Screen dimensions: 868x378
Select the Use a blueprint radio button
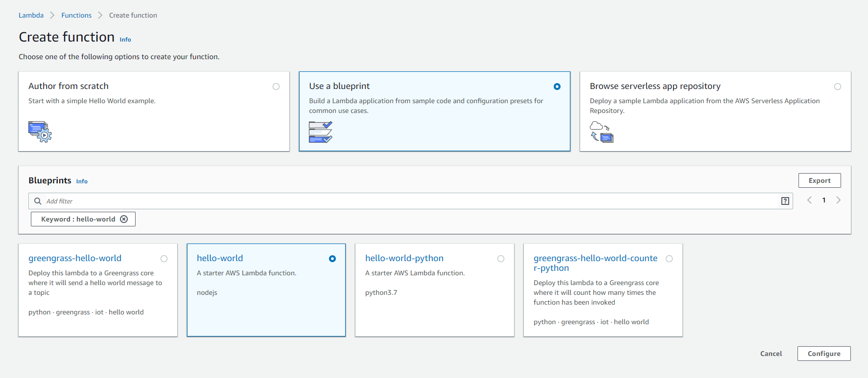(x=557, y=87)
